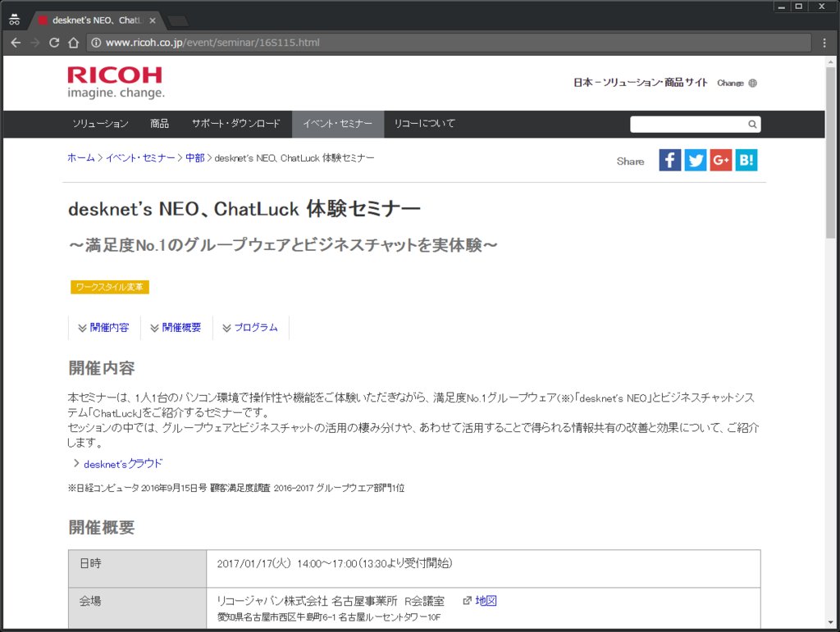
Task: Click the 開催概要 section heading
Action: point(102,528)
